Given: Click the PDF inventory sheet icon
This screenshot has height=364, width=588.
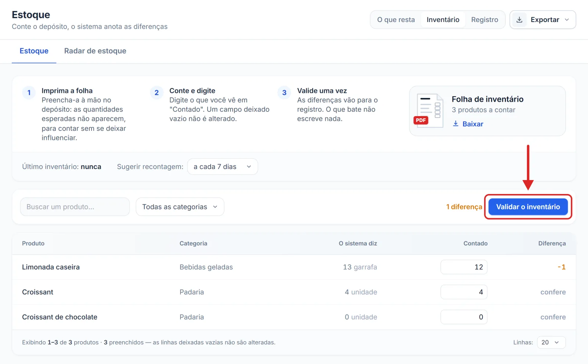Looking at the screenshot, I should click(x=429, y=111).
